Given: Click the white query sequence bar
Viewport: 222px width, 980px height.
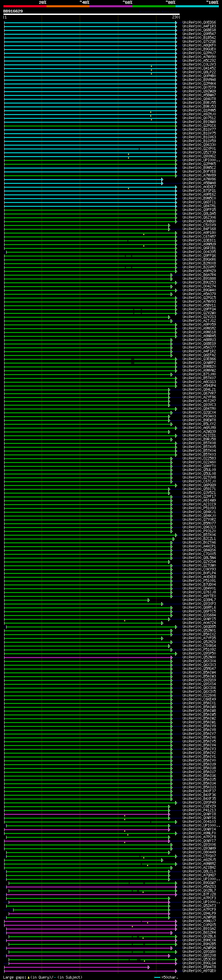Looking at the screenshot, I should (x=92, y=15).
